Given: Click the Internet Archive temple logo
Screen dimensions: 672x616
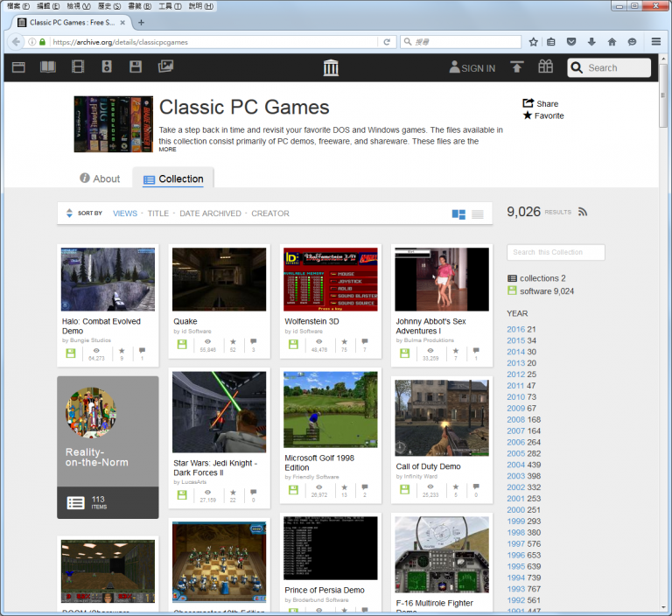Looking at the screenshot, I should [x=331, y=67].
